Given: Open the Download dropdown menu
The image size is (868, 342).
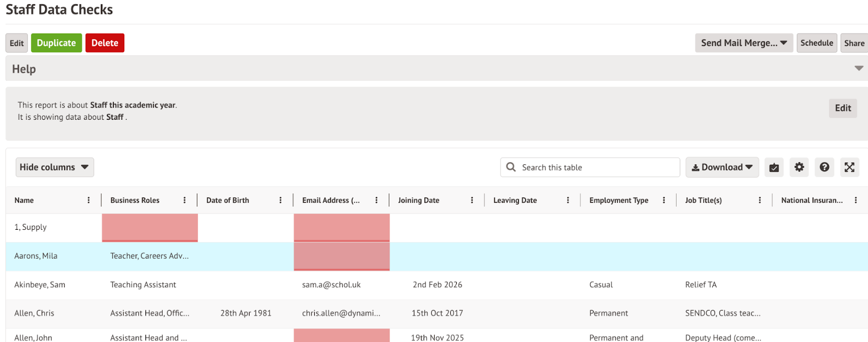Looking at the screenshot, I should (722, 167).
